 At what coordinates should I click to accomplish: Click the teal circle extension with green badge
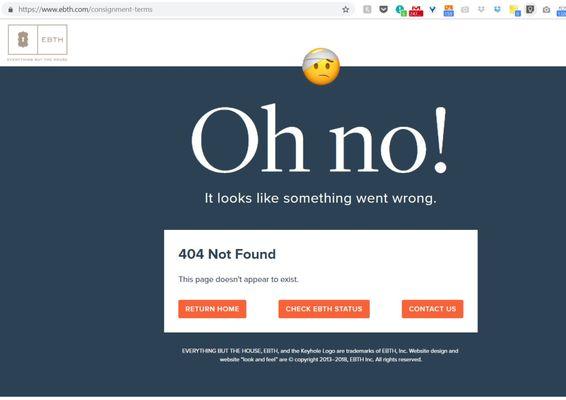401,11
